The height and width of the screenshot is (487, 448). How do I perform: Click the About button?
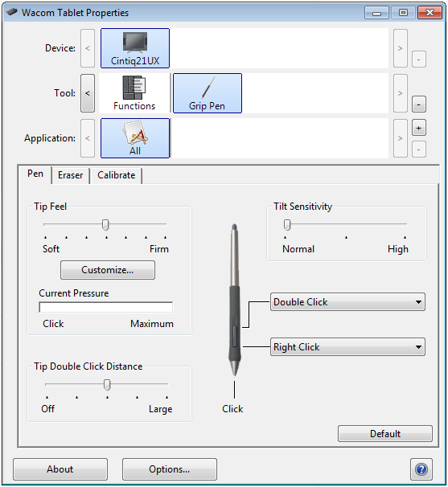pyautogui.click(x=60, y=469)
